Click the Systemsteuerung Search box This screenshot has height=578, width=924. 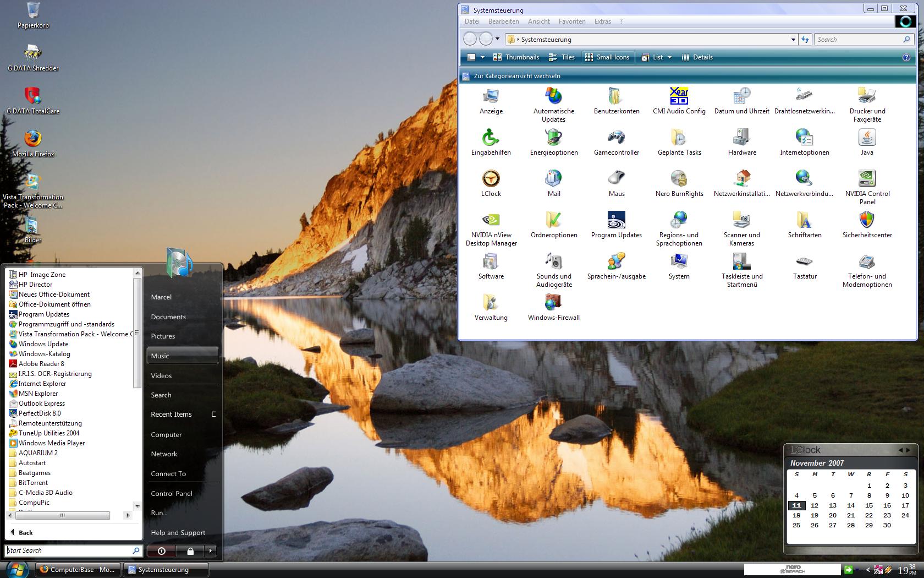[859, 40]
